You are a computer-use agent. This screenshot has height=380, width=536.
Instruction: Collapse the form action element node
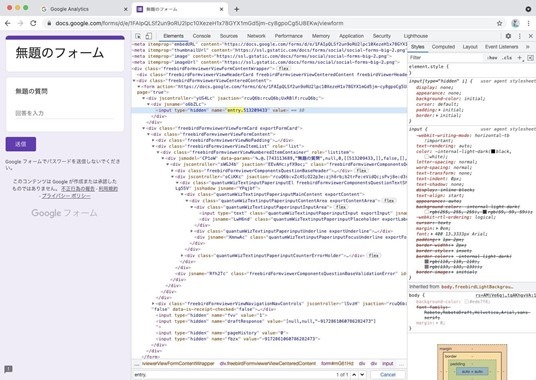[139, 87]
